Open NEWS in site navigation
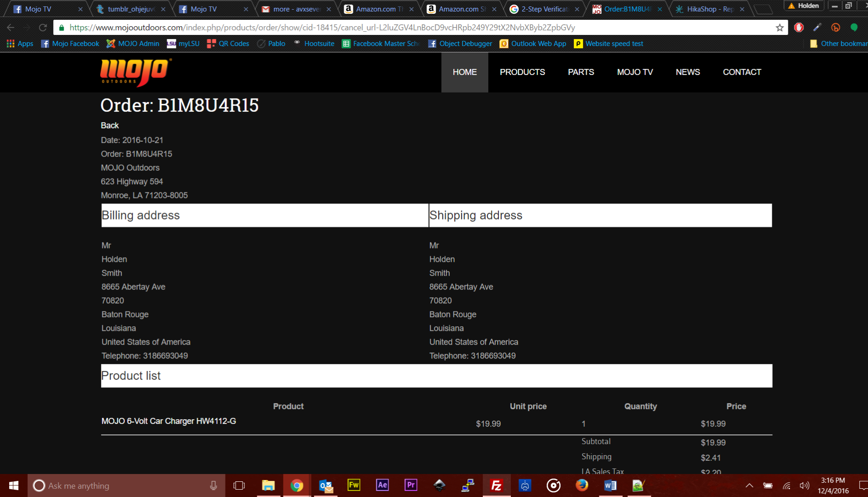The width and height of the screenshot is (868, 497). click(688, 72)
